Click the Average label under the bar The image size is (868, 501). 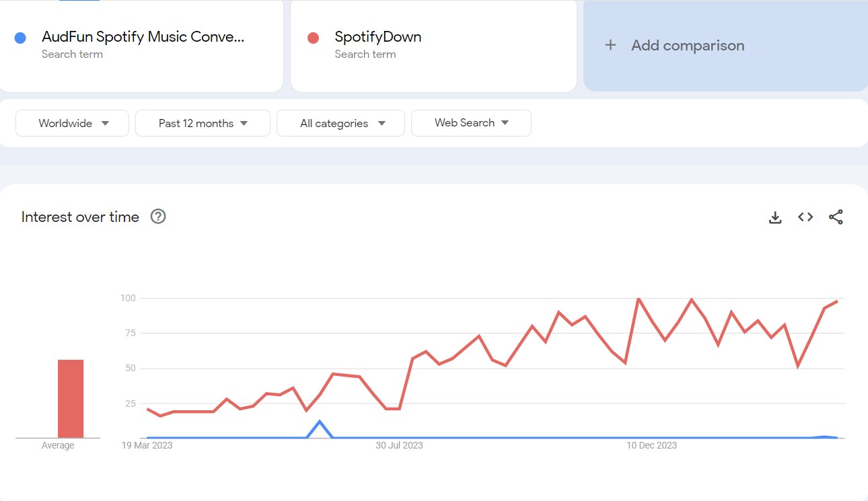[x=58, y=445]
